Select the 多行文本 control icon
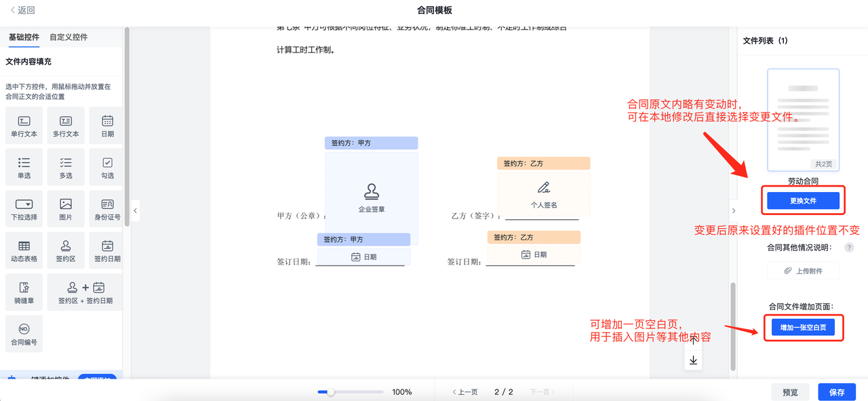This screenshot has height=401, width=868. click(66, 126)
